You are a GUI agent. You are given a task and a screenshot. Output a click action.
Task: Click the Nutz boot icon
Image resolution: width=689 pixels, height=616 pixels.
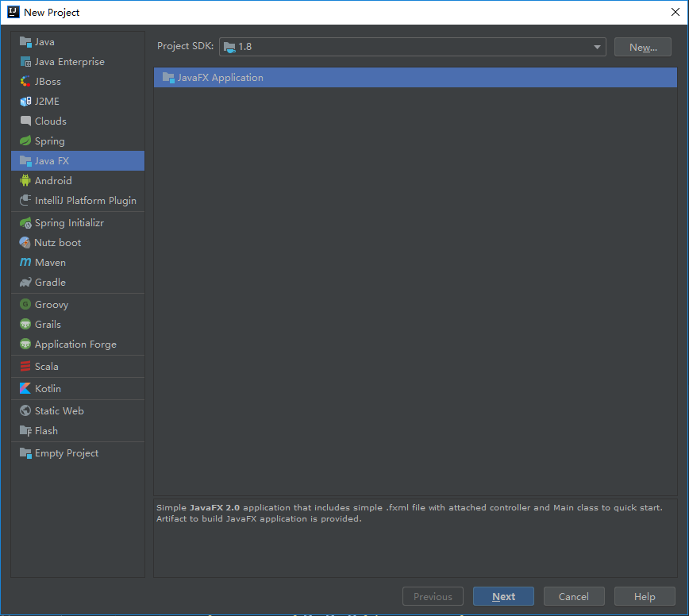(25, 243)
